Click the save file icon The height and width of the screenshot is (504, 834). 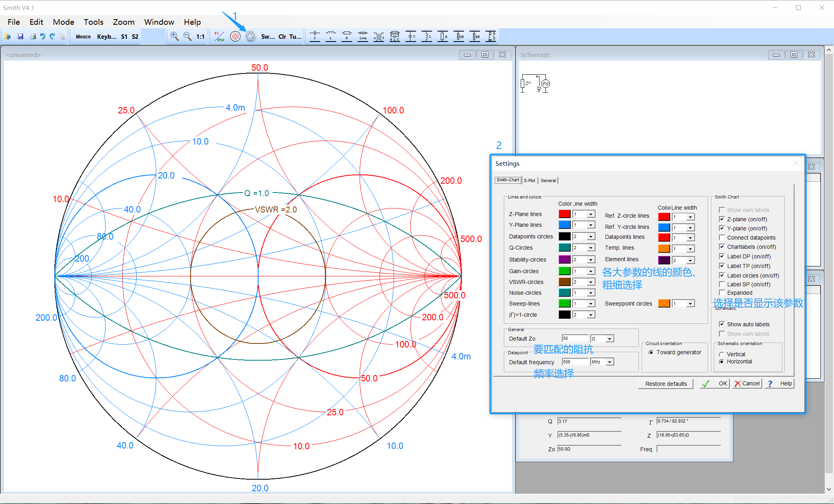(x=20, y=36)
